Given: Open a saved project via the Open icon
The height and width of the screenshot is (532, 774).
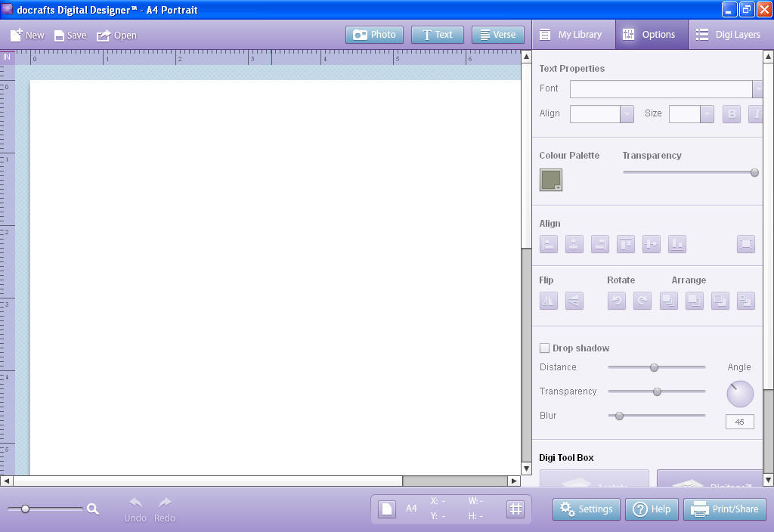Looking at the screenshot, I should pos(117,35).
